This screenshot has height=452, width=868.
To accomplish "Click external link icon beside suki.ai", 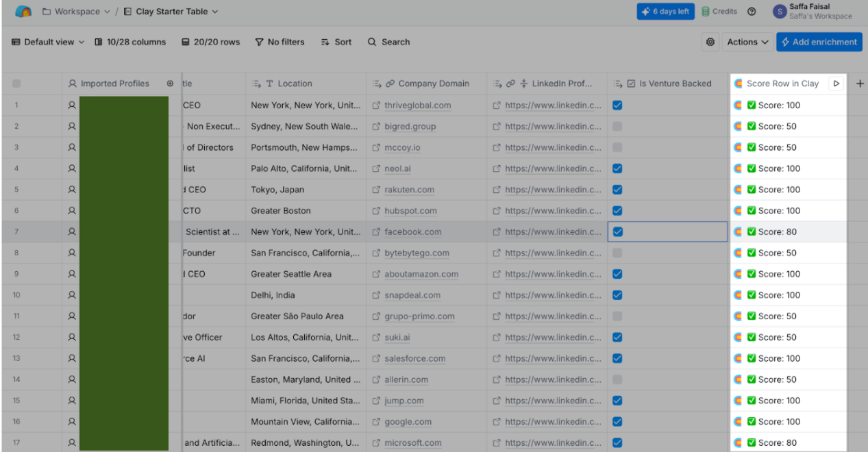I will [x=376, y=337].
